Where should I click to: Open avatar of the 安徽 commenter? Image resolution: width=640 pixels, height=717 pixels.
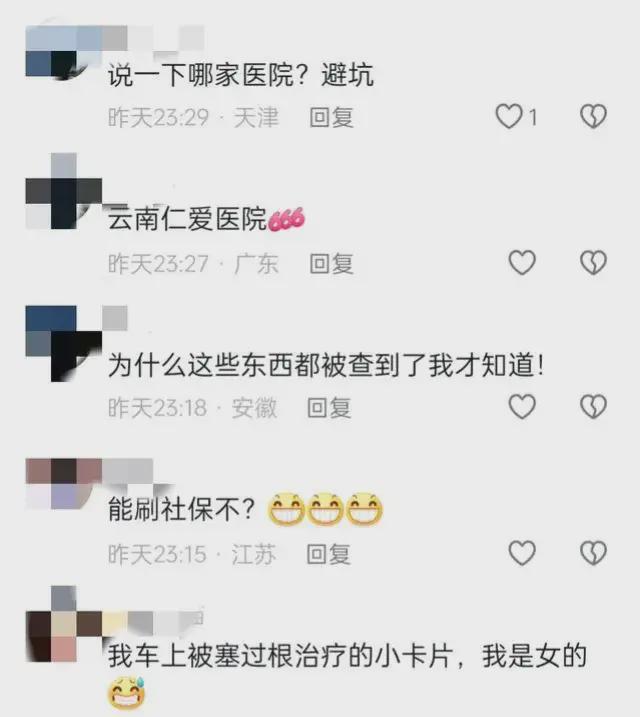[x=64, y=343]
